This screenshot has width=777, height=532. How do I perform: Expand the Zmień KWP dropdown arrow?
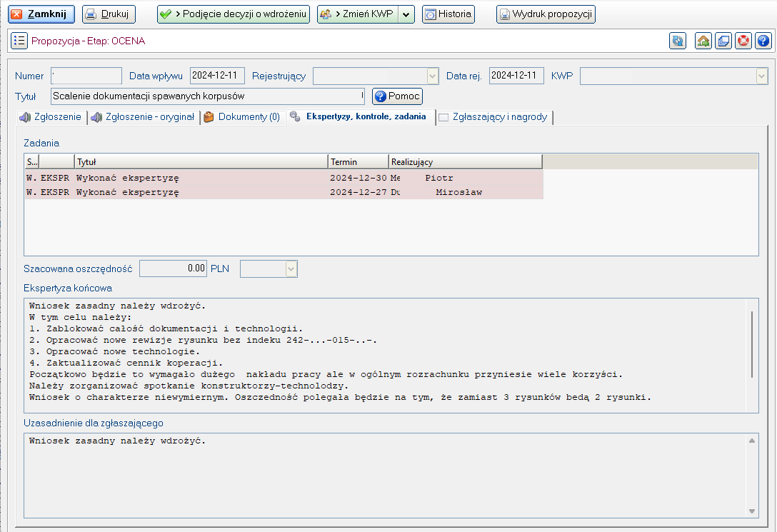406,14
